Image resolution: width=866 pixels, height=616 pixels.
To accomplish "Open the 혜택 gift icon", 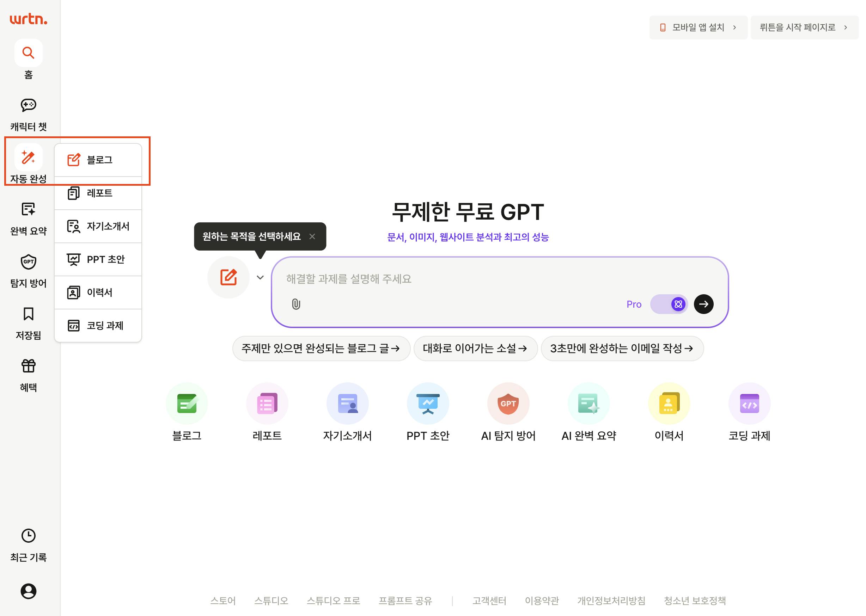I will [29, 366].
